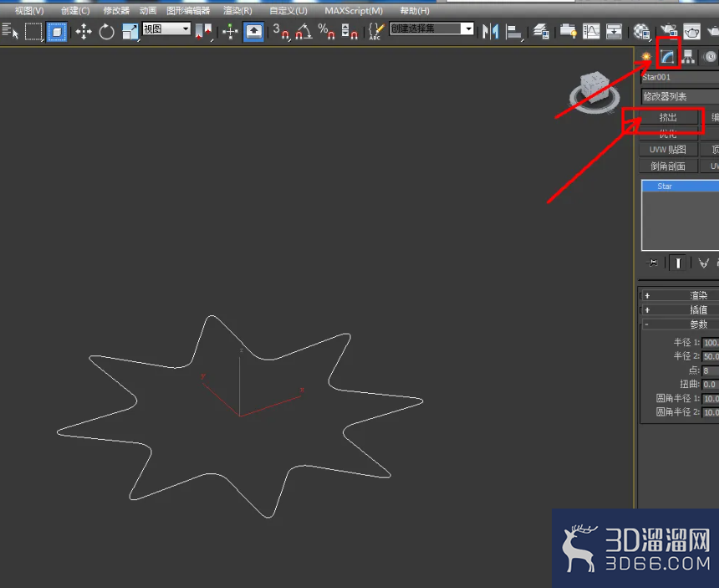
Task: Click the 倒角剖面 modifier button
Action: coord(668,166)
